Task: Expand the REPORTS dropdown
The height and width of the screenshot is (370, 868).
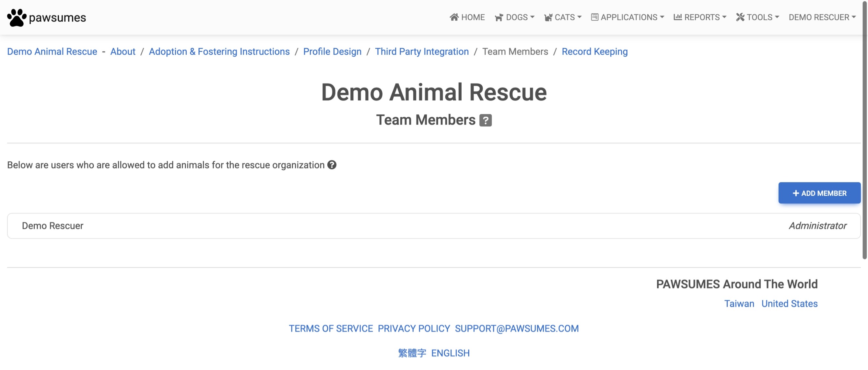Action: [x=703, y=17]
